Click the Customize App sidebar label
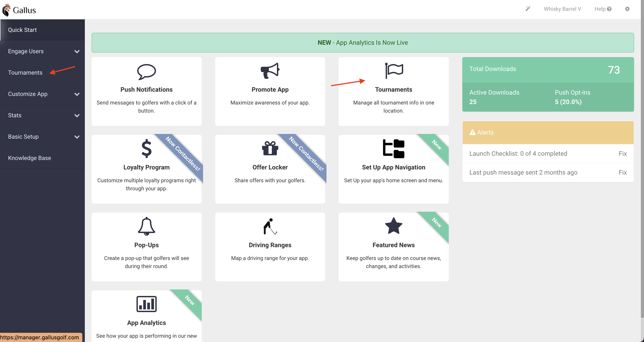This screenshot has height=342, width=644. point(28,94)
